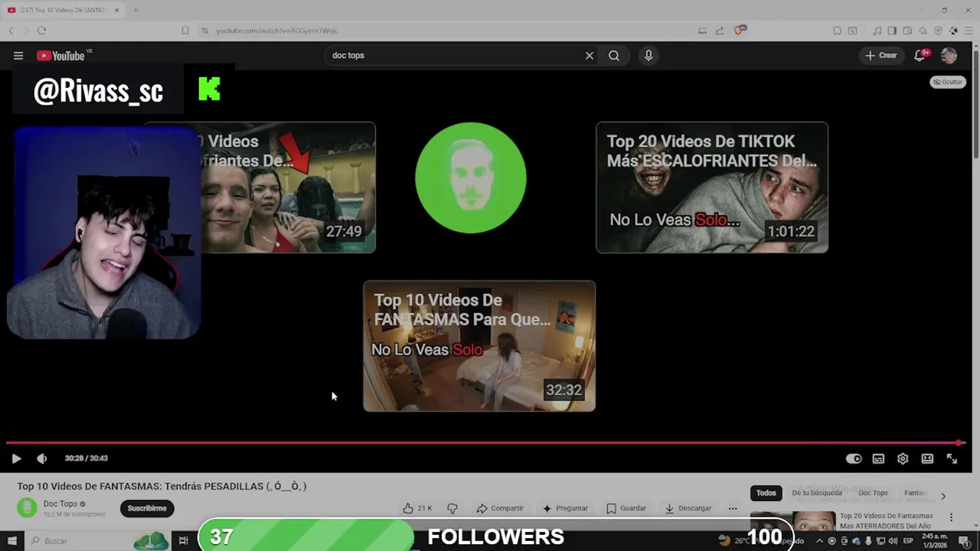
Task: Click the Preguntar button
Action: 565,508
